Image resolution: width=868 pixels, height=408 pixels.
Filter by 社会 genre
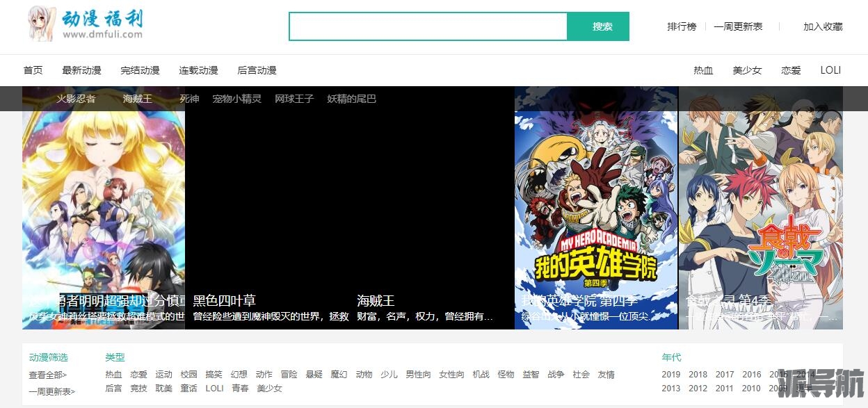(x=581, y=375)
